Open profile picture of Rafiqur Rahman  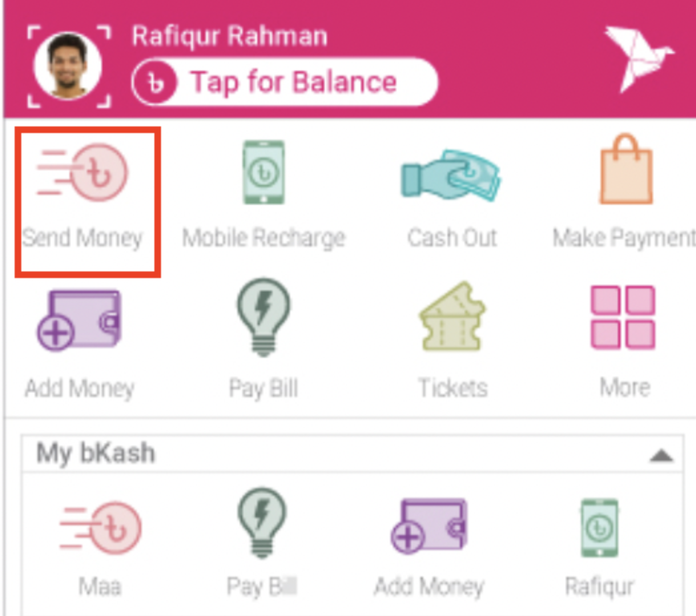(68, 66)
